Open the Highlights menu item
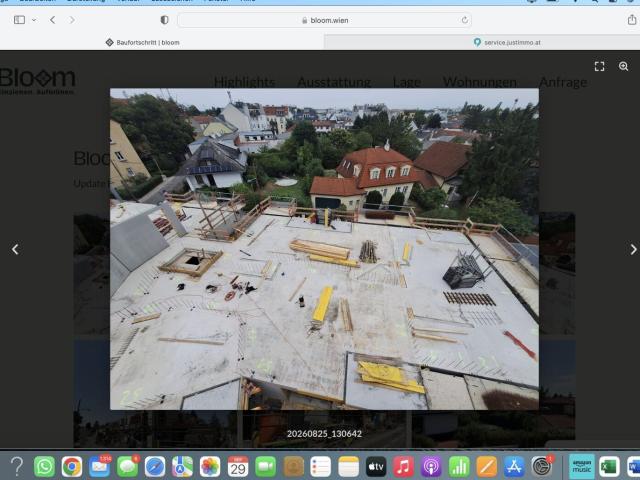 tap(244, 82)
